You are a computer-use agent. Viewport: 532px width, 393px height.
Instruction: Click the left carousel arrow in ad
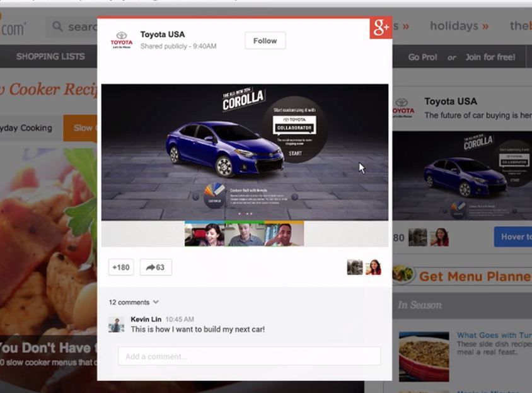pos(195,196)
